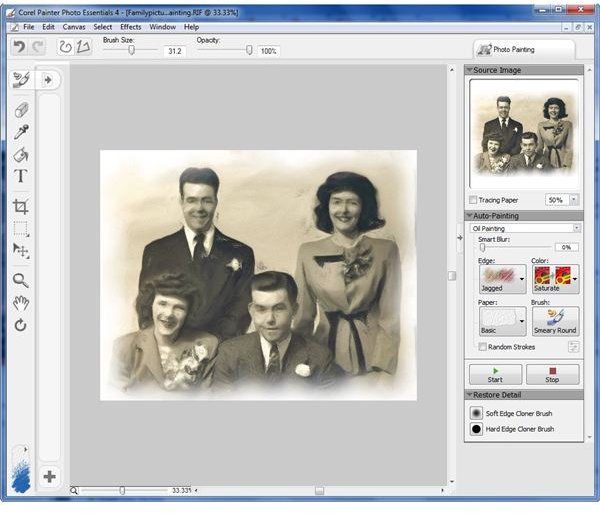Click the Start auto-painting button

pos(495,374)
